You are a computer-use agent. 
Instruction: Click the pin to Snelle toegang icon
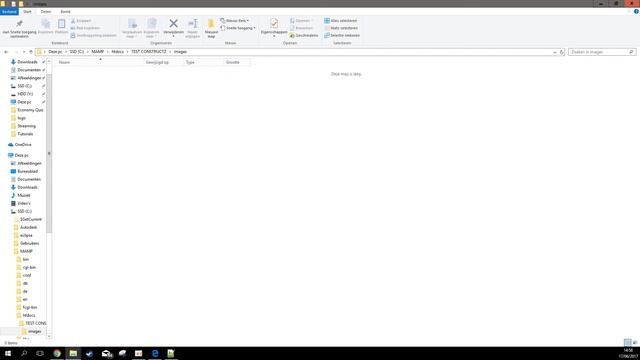point(19,24)
